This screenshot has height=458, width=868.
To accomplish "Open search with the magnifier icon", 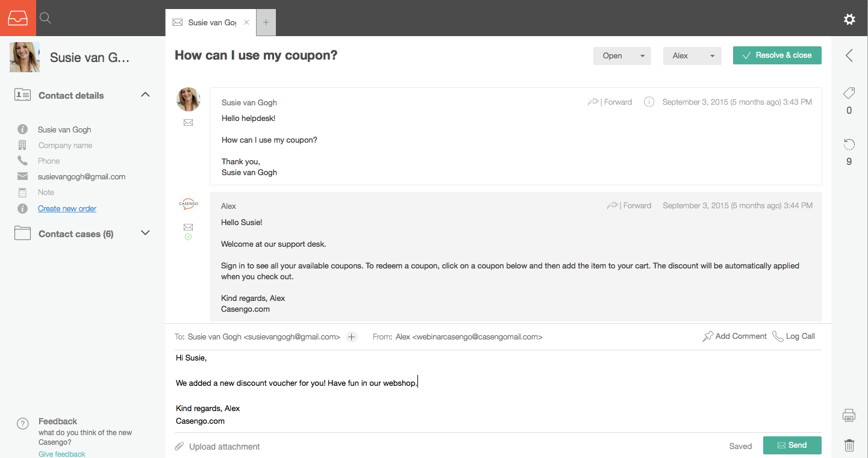I will coord(45,18).
